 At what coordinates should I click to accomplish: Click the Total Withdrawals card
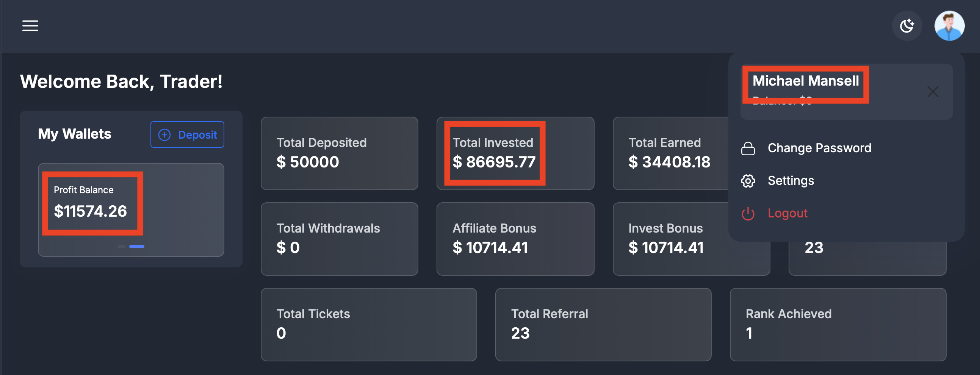[x=339, y=239]
